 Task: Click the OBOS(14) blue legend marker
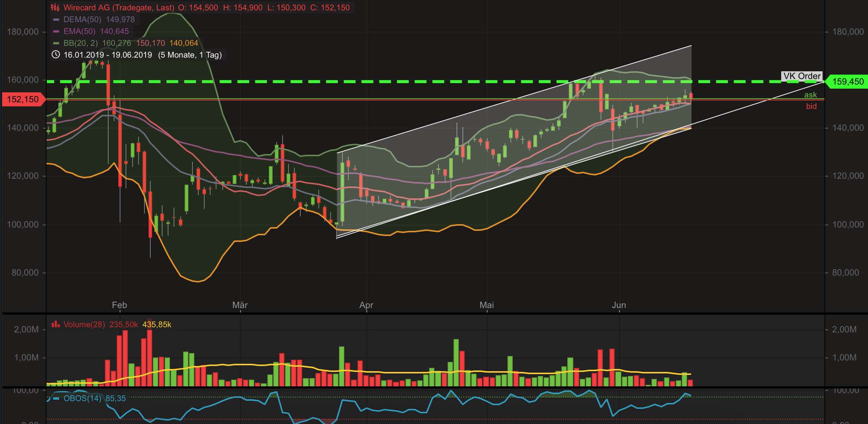pos(56,399)
